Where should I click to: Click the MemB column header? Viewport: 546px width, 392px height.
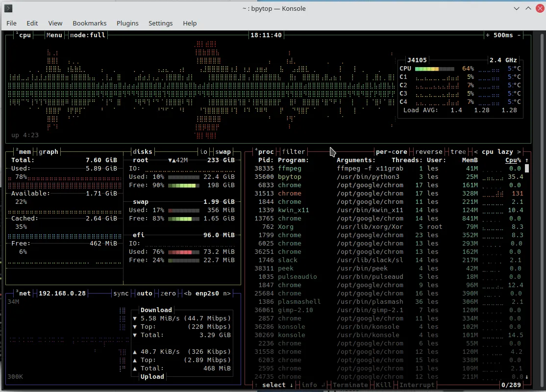click(470, 160)
